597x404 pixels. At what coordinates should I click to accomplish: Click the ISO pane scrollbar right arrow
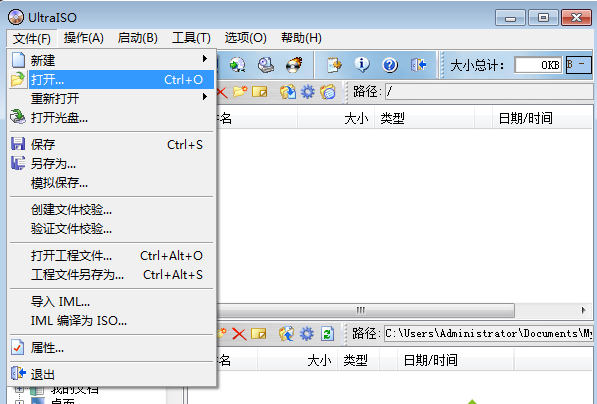click(583, 310)
